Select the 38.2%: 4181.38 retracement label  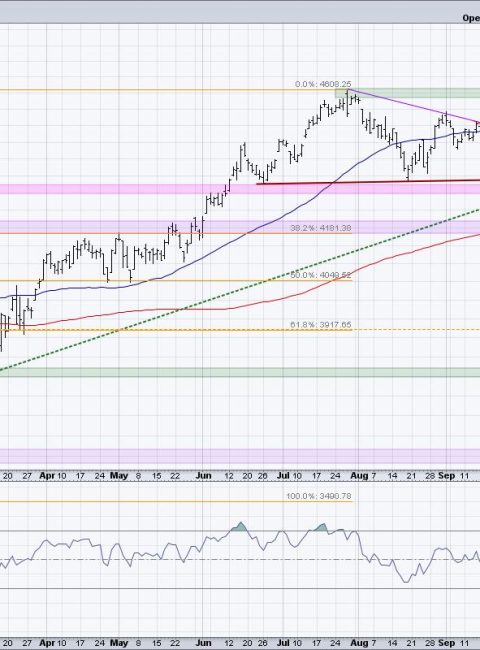point(321,228)
